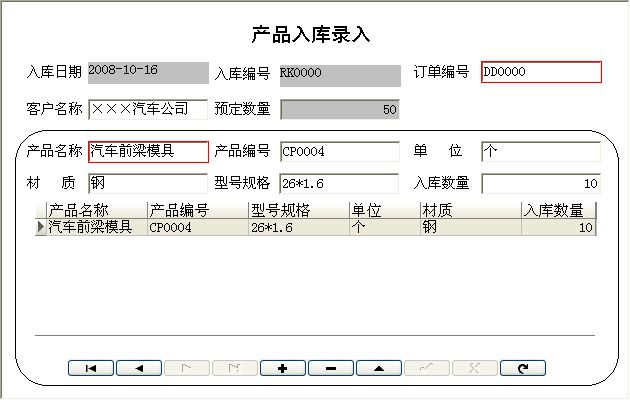630x400 pixels.
Task: Click the 产品编号 field CP0004
Action: (x=340, y=151)
